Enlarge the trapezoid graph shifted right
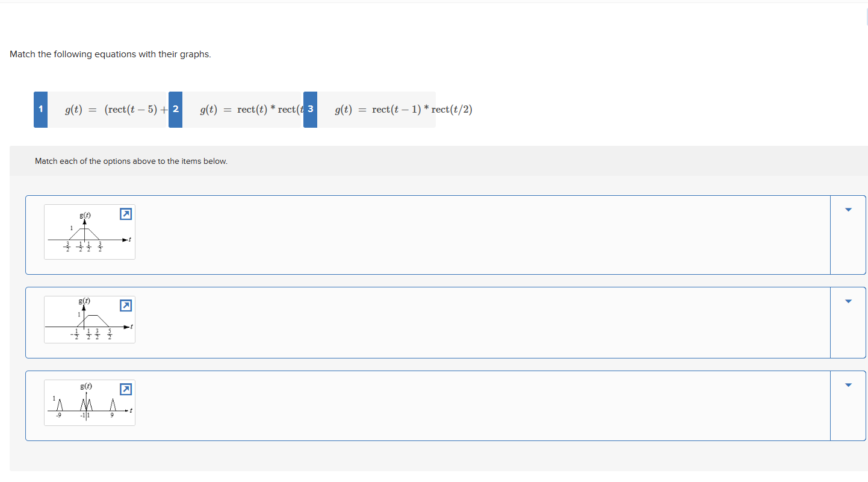The height and width of the screenshot is (482, 868). pyautogui.click(x=125, y=306)
